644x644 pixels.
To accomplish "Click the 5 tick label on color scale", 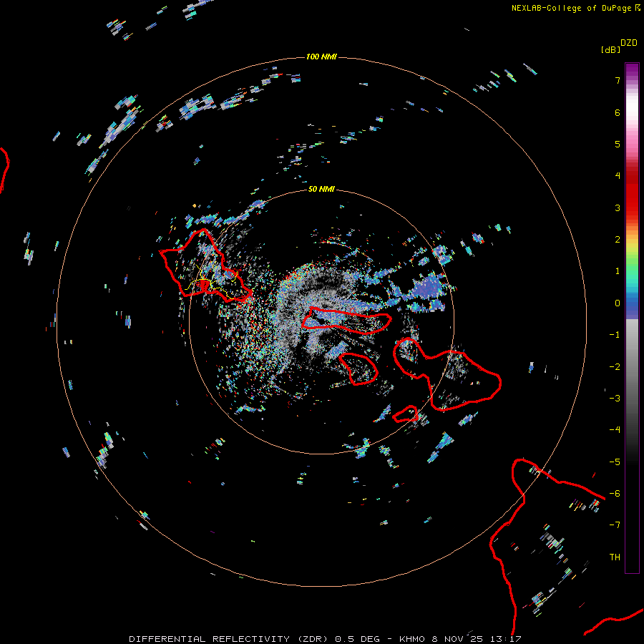I will 618,144.
